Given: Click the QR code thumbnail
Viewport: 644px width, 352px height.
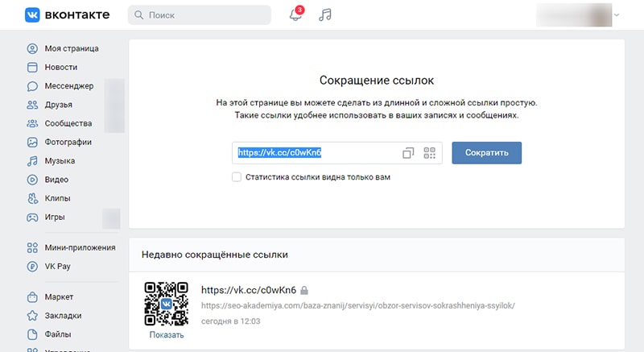Looking at the screenshot, I should click(167, 304).
